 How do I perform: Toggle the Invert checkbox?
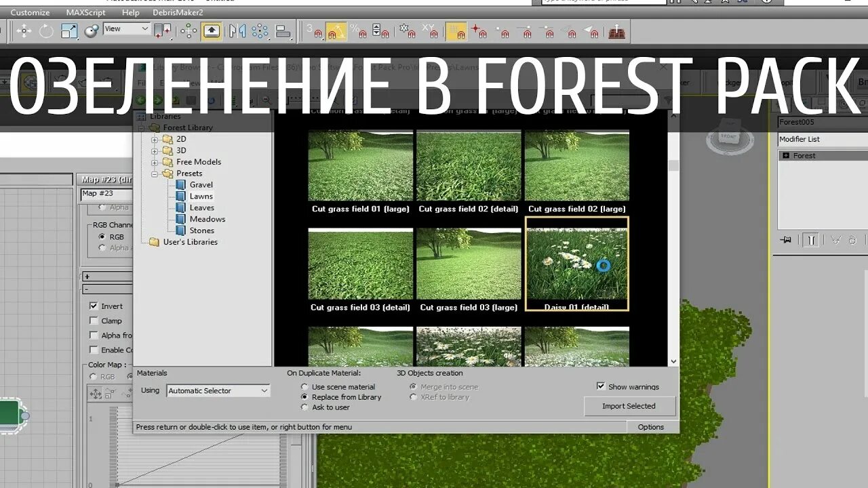94,306
